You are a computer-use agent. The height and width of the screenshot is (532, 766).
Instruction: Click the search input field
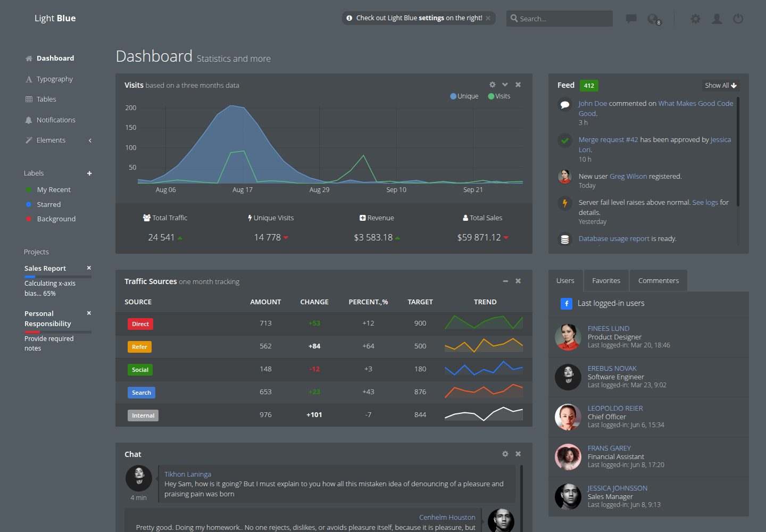[x=560, y=19]
